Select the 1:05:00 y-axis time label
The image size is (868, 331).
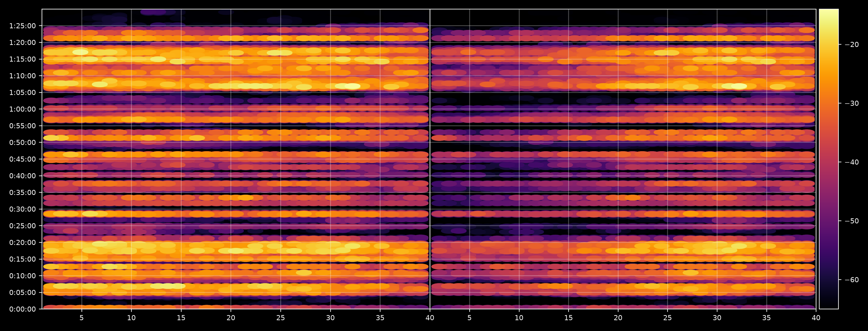[x=22, y=93]
